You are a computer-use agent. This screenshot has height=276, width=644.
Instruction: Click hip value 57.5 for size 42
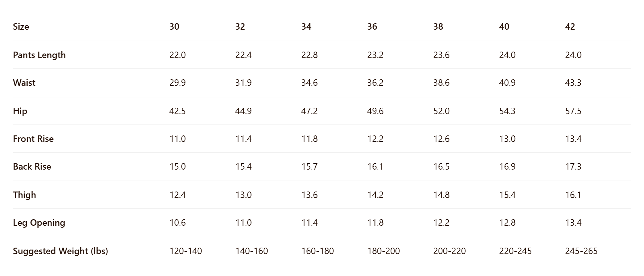point(573,111)
